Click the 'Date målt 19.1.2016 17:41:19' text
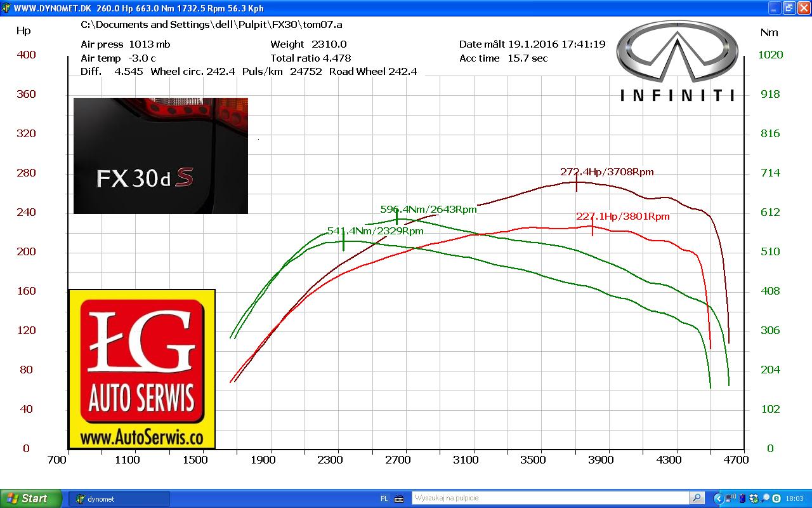812x508 pixels. point(532,44)
